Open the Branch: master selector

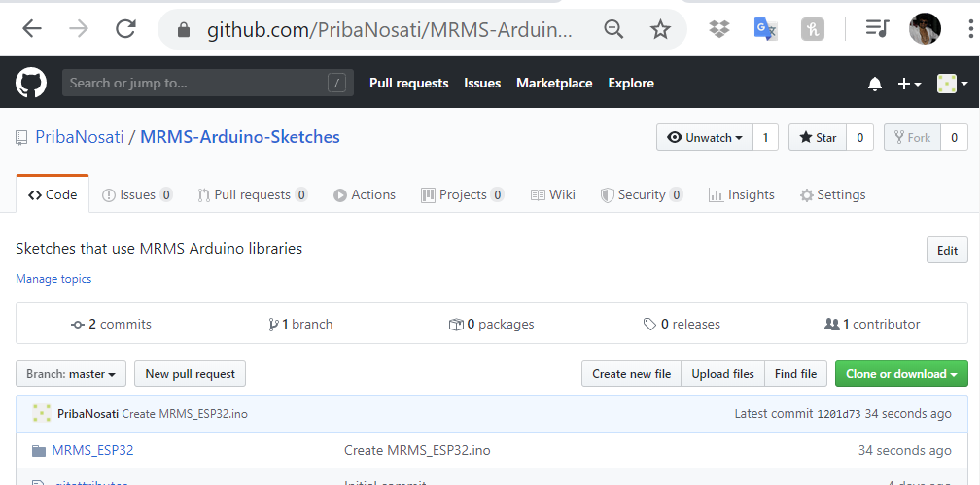tap(71, 374)
